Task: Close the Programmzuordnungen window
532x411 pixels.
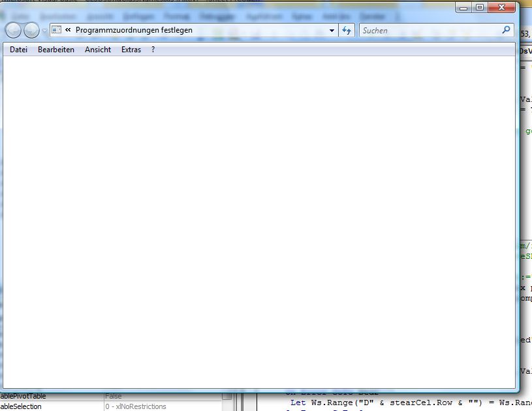Action: 501,7
